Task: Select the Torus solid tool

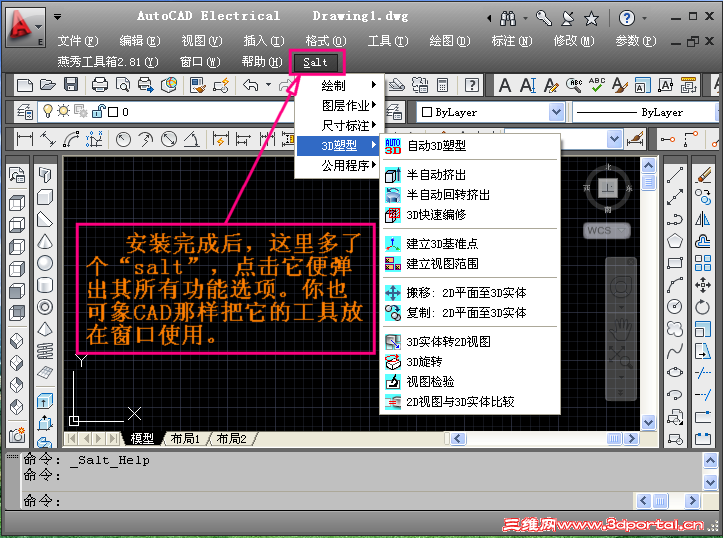Action: pos(45,307)
